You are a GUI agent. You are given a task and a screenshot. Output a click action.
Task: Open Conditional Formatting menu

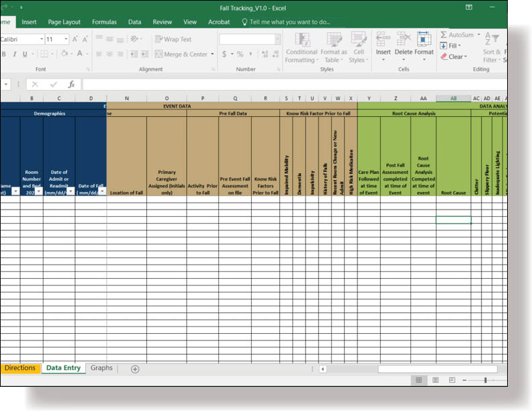(x=302, y=48)
